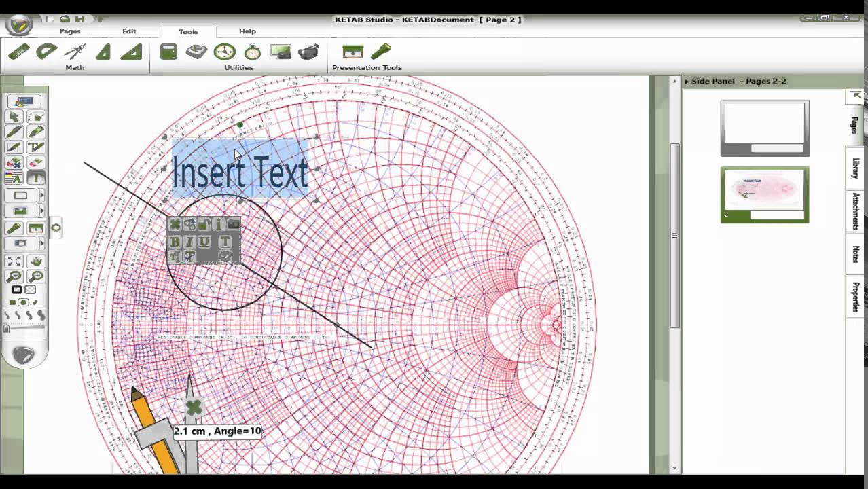
Task: Toggle italic on the floating text toolbar
Action: [189, 241]
